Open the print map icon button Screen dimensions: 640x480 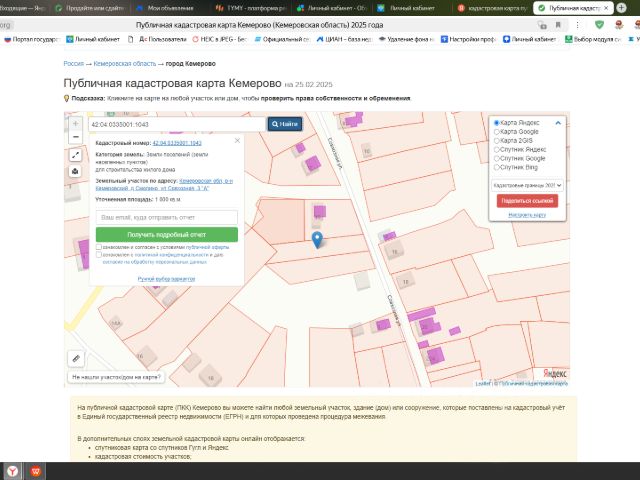point(76,171)
